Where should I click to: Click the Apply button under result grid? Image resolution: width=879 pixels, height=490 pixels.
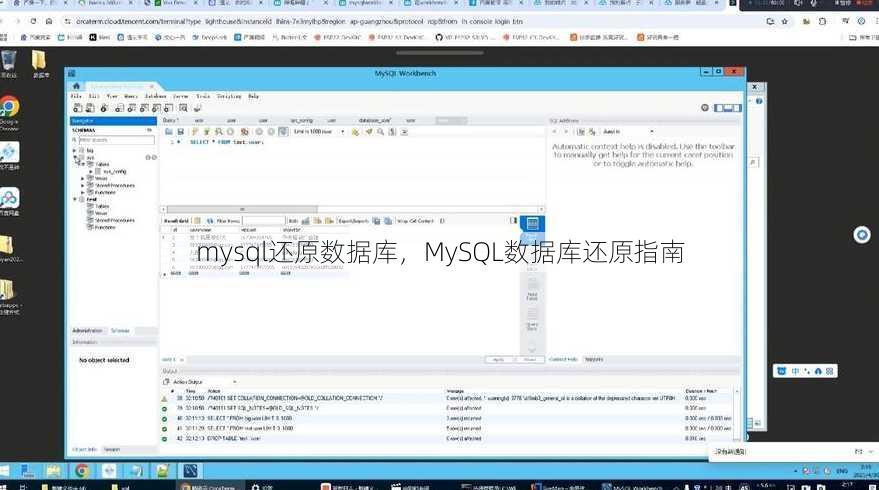(498, 359)
